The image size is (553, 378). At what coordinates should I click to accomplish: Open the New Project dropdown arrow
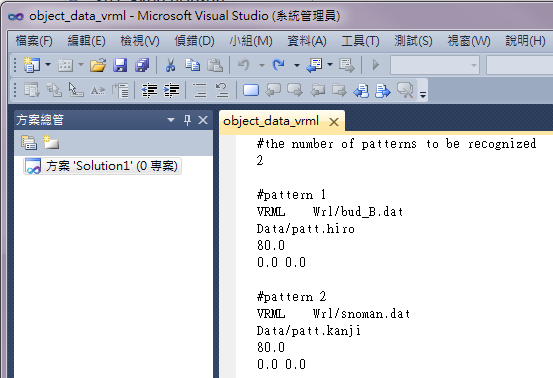[48, 65]
